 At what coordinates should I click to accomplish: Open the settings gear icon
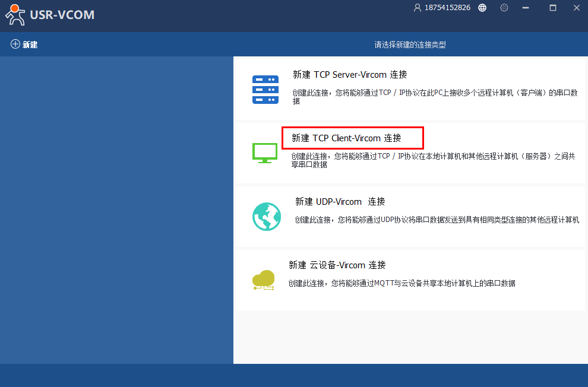pyautogui.click(x=504, y=8)
